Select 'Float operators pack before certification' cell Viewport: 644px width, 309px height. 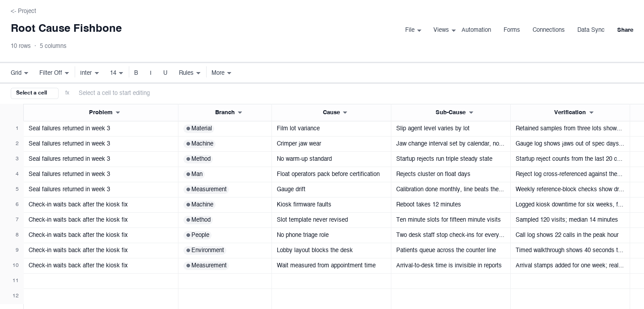click(331, 174)
